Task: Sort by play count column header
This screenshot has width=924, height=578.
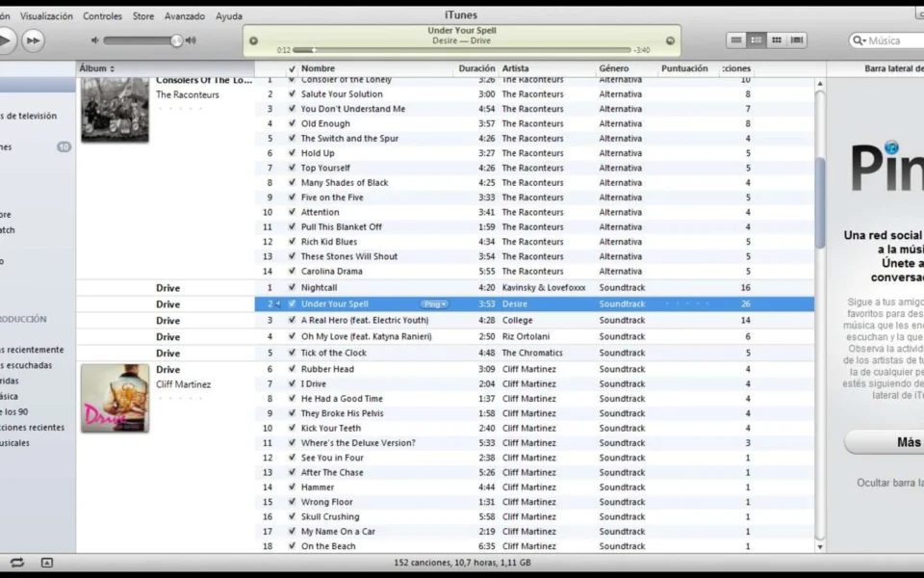Action: 736,68
